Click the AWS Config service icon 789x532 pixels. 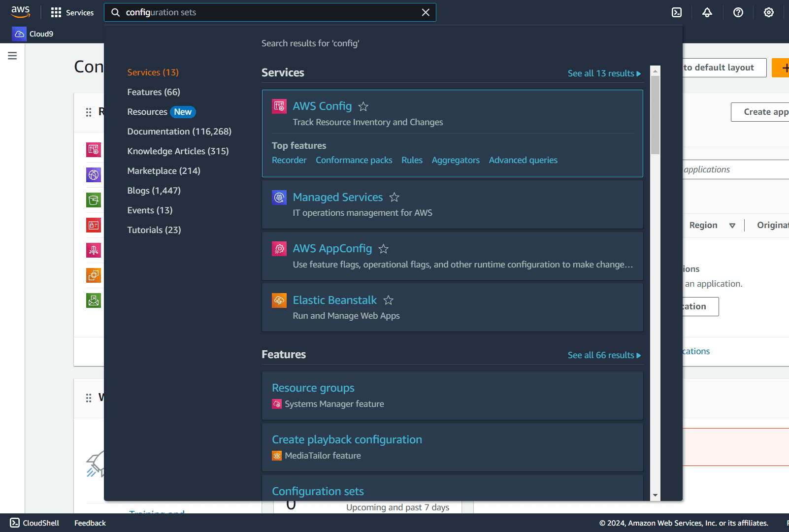[279, 106]
